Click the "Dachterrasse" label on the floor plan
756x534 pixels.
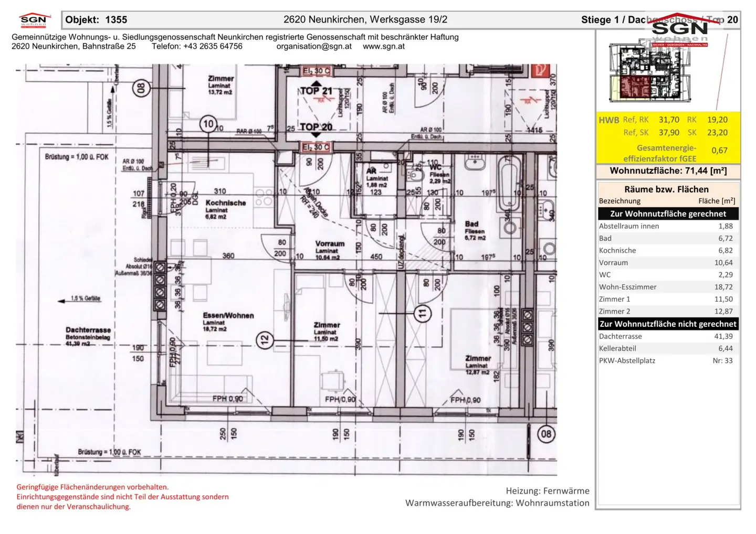(x=88, y=330)
